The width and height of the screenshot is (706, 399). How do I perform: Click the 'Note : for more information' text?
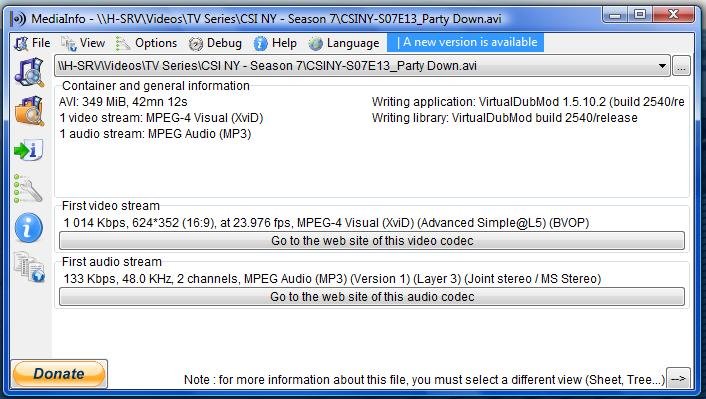(x=424, y=380)
